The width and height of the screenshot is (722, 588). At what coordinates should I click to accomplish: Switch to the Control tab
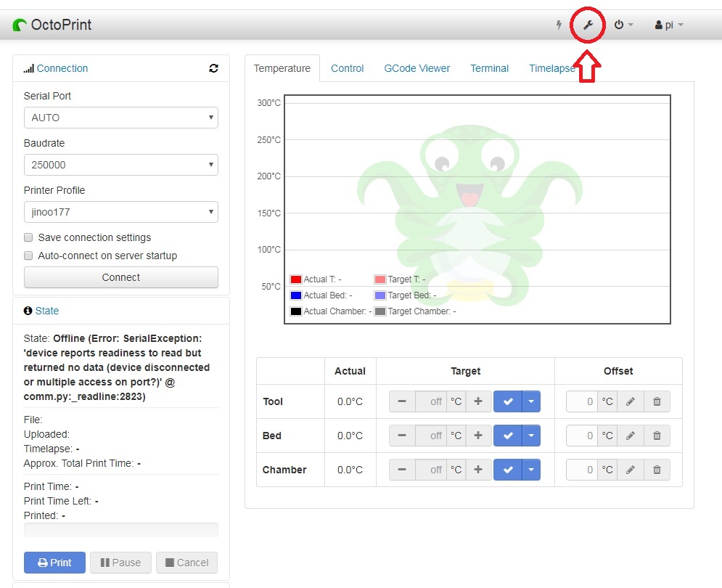point(347,68)
